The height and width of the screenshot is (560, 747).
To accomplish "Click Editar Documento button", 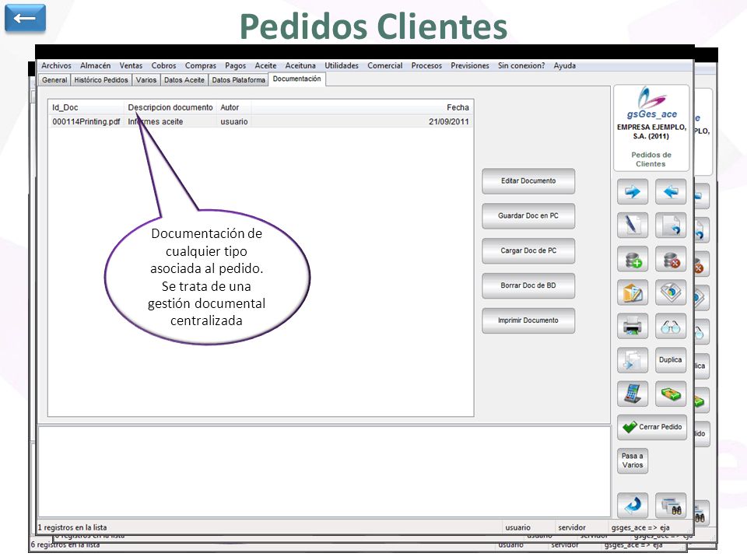I will [528, 181].
